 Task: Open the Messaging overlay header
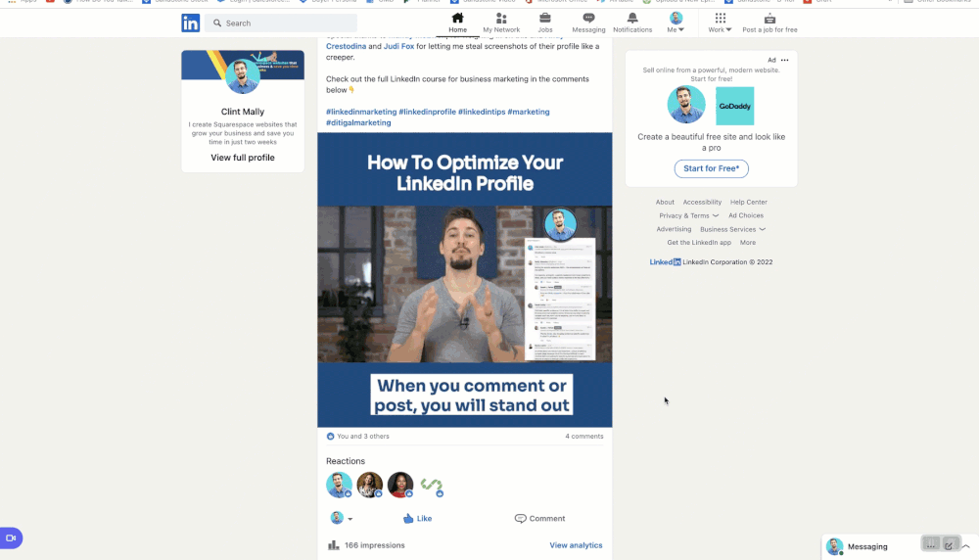click(867, 547)
